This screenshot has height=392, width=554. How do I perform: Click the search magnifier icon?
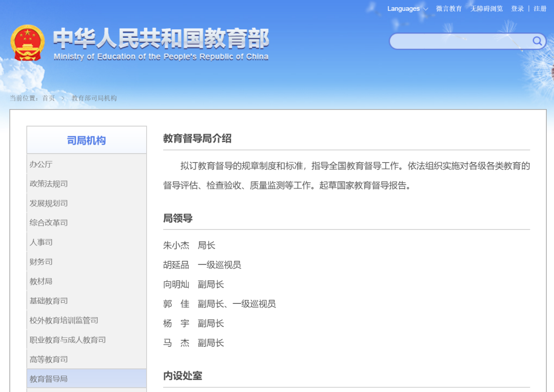coord(537,41)
